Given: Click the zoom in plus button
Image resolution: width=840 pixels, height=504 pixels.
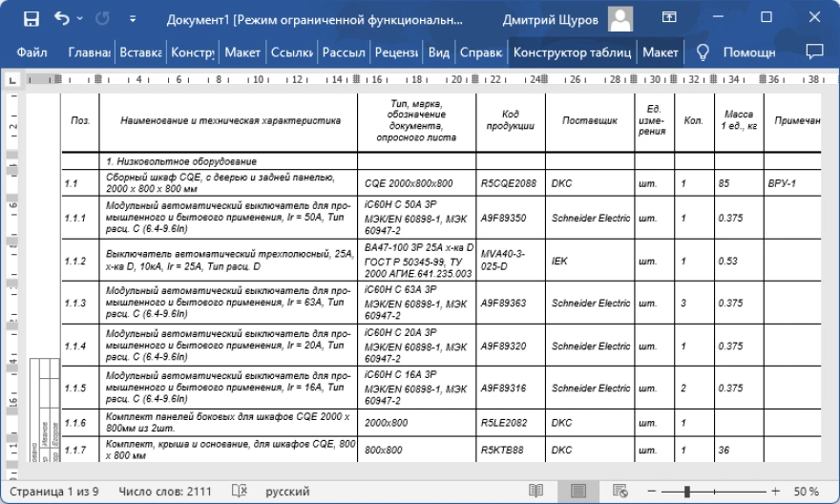Looking at the screenshot, I should click(x=773, y=492).
